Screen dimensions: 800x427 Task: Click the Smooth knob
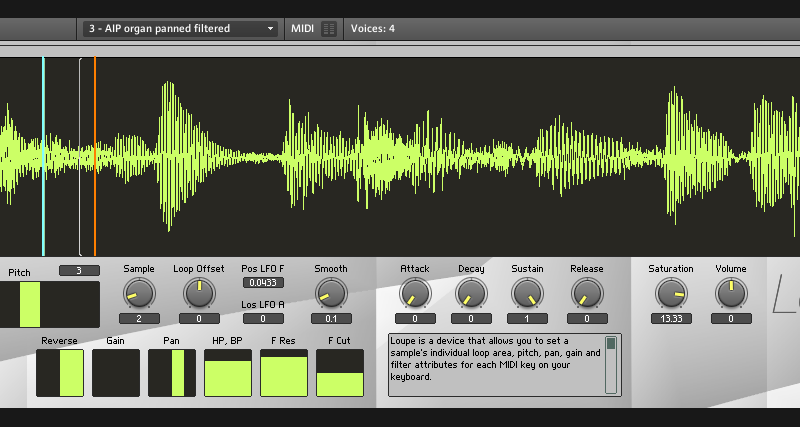[x=330, y=293]
